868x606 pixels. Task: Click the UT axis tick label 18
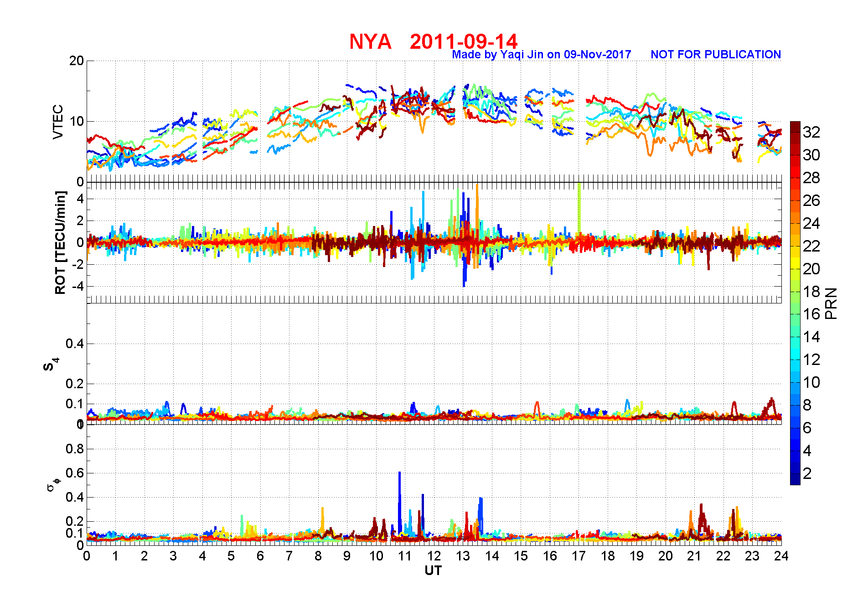(x=608, y=556)
